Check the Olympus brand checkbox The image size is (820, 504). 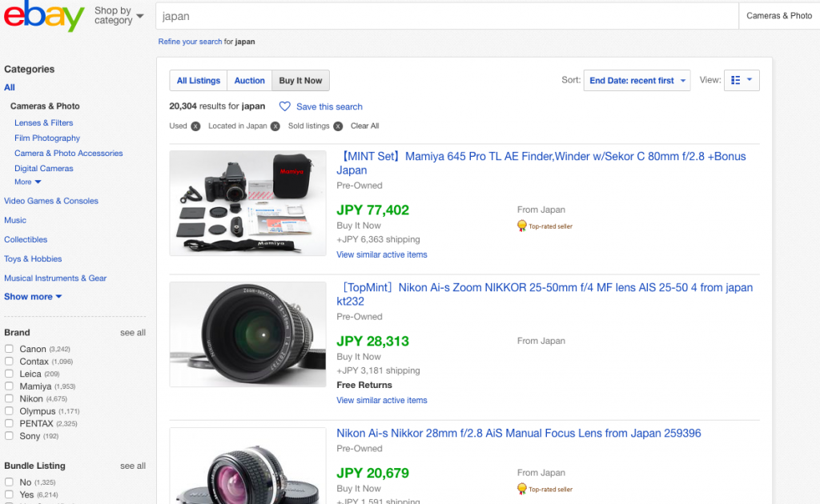coord(9,411)
